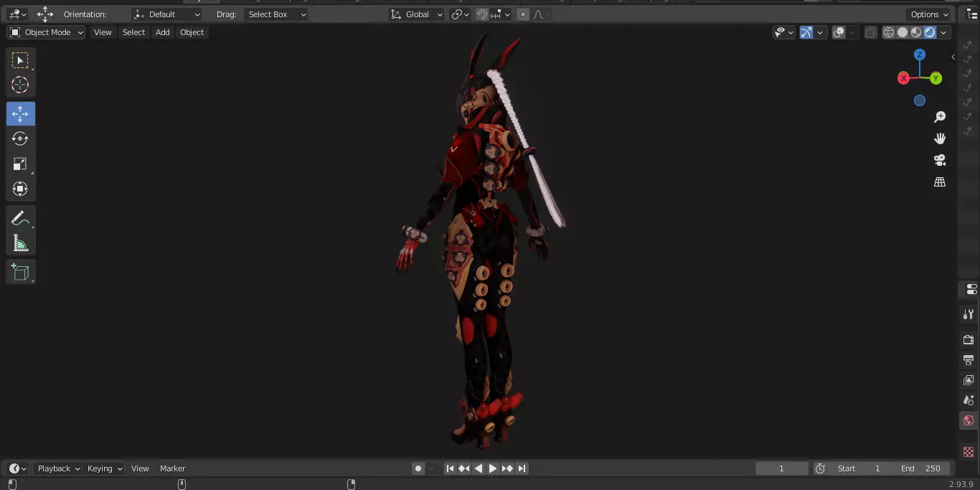Open the View Layer properties tab

coord(969,380)
